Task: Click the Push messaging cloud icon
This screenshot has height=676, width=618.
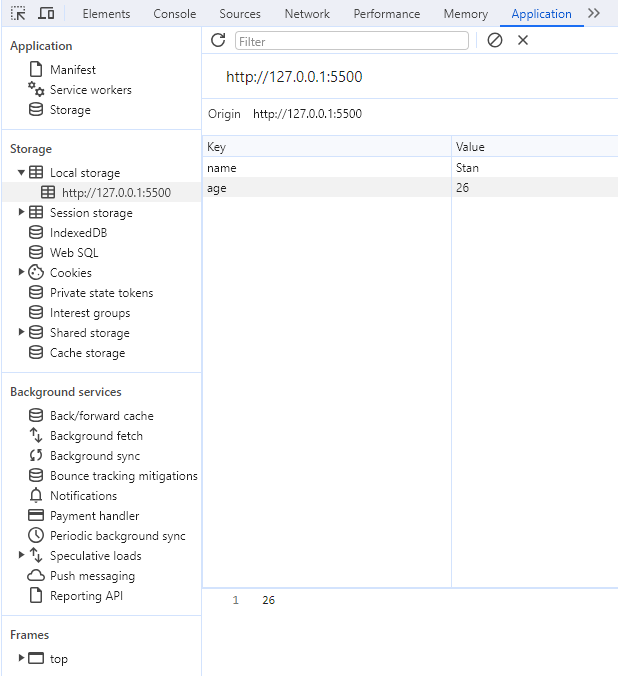Action: (x=36, y=575)
